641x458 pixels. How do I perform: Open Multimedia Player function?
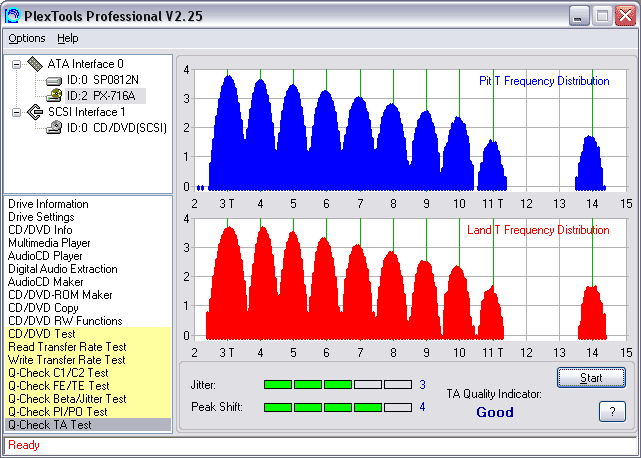(x=49, y=243)
